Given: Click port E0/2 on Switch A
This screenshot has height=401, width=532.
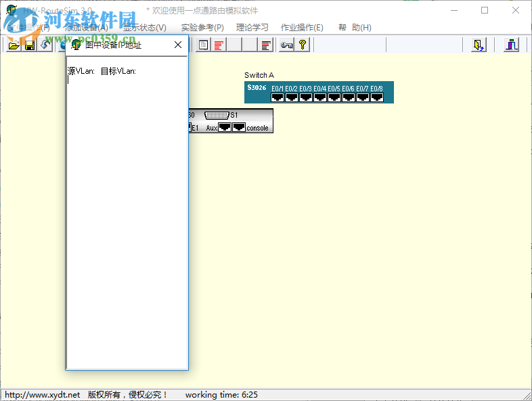Looking at the screenshot, I should point(292,97).
